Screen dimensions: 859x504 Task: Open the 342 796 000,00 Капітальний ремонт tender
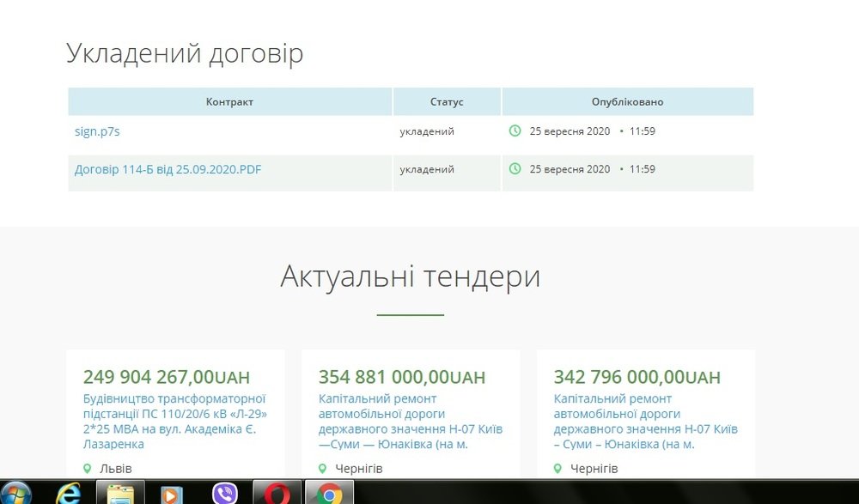[x=645, y=422]
